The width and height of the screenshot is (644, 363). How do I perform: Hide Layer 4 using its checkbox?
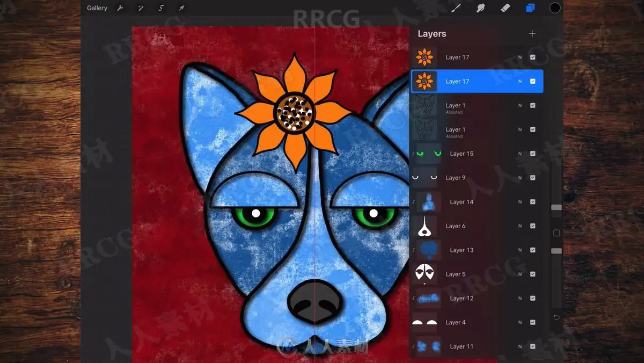click(x=533, y=323)
